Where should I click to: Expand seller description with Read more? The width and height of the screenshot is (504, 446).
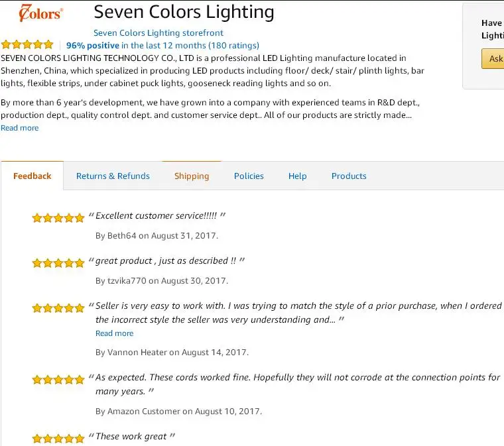(x=19, y=128)
